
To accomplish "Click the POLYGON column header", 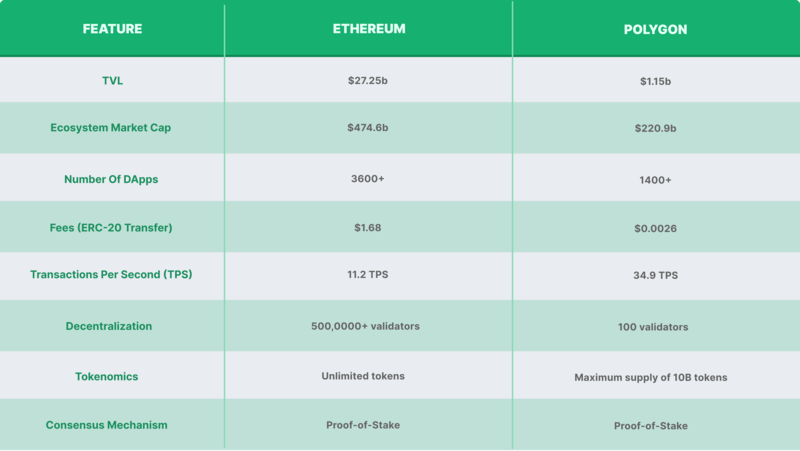I will tap(656, 29).
